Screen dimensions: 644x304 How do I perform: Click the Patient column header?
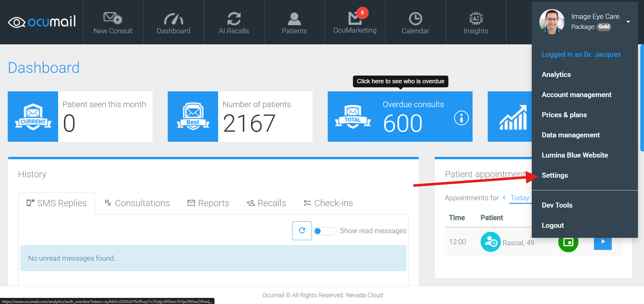tap(492, 218)
